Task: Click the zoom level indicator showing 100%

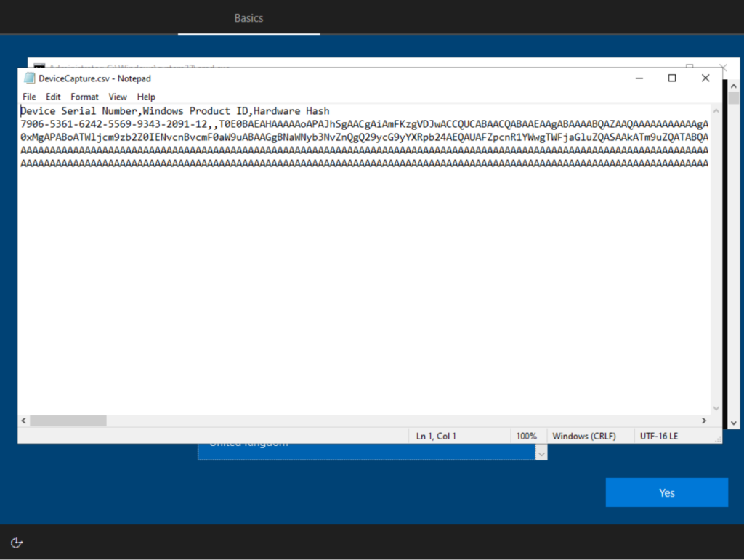Action: click(x=528, y=435)
